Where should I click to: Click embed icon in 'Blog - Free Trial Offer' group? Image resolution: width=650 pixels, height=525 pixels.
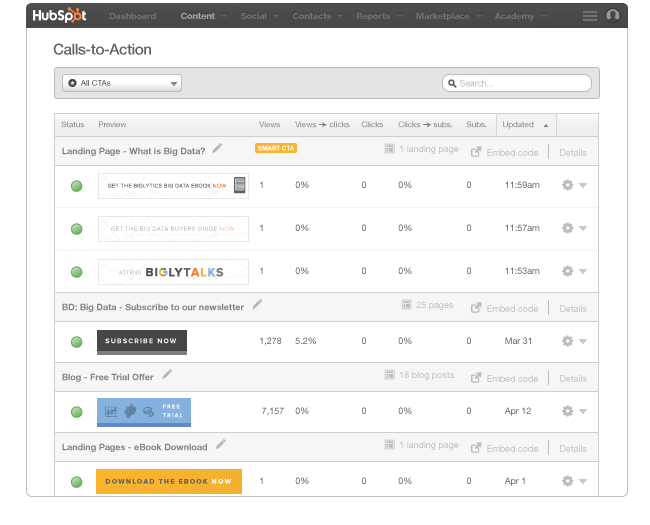476,378
